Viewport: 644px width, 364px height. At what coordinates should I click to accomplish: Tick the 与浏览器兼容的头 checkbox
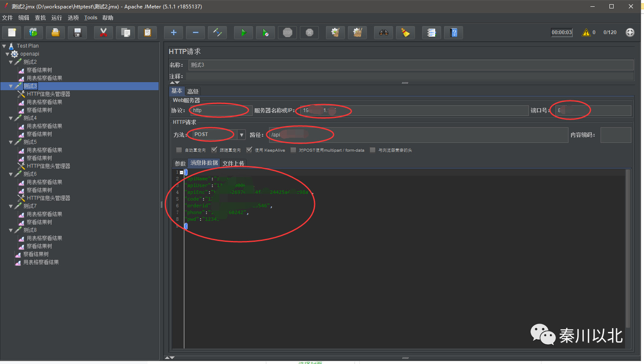pyautogui.click(x=372, y=150)
